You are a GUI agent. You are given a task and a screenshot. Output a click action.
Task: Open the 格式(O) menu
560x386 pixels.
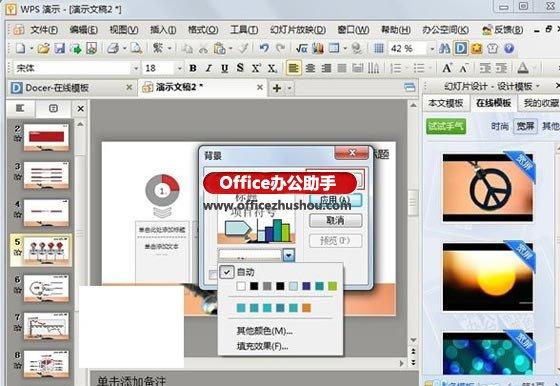coord(203,30)
